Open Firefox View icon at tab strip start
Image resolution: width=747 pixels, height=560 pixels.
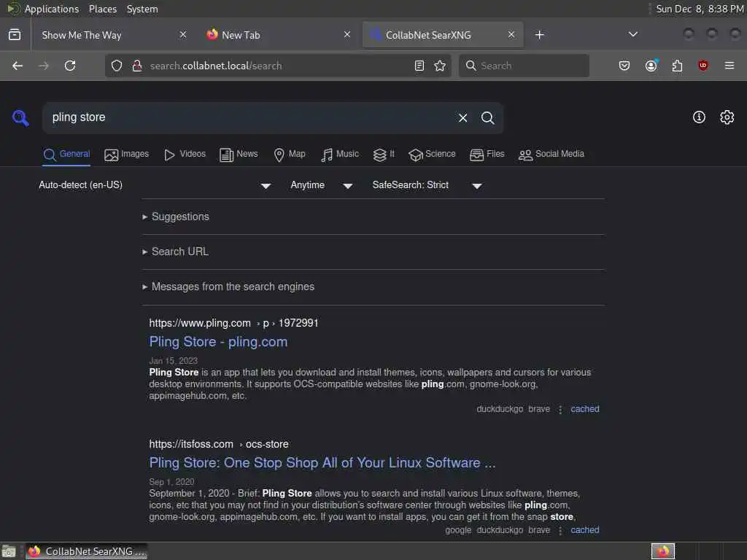pyautogui.click(x=15, y=35)
